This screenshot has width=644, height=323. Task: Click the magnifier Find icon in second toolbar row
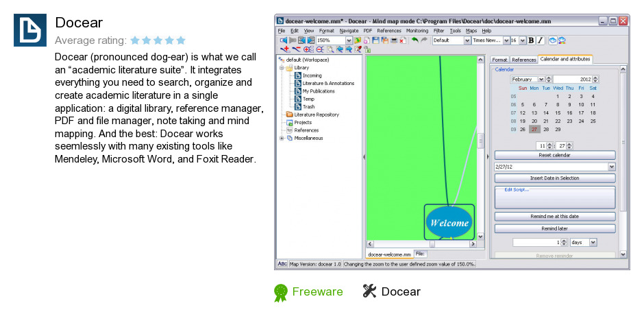tap(330, 50)
